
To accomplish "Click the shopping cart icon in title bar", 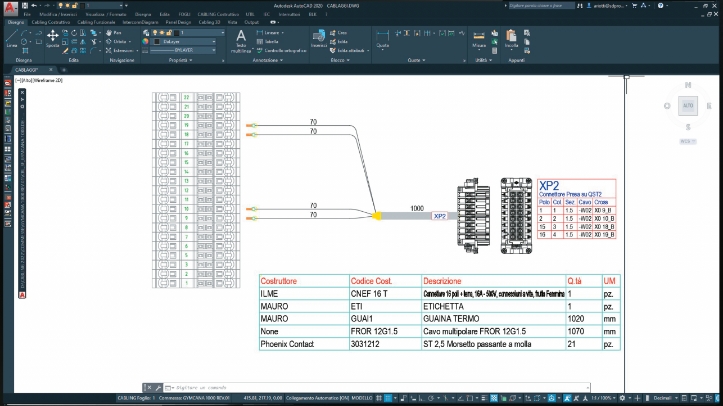I will coord(634,6).
